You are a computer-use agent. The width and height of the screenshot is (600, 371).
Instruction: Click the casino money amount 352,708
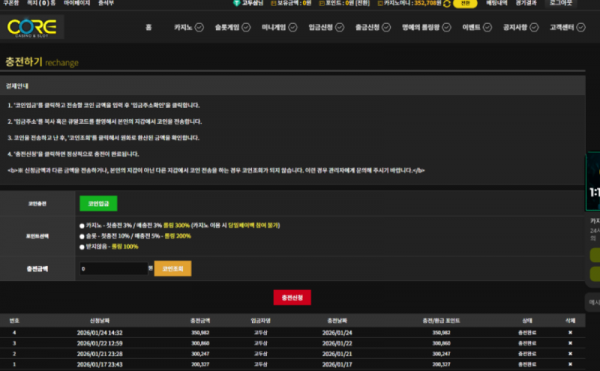425,3
